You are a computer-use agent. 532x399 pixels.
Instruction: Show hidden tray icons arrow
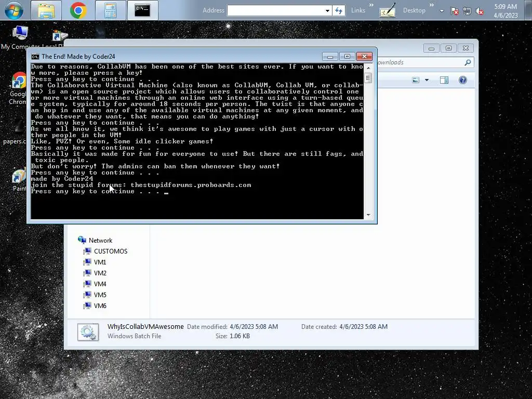tap(442, 11)
